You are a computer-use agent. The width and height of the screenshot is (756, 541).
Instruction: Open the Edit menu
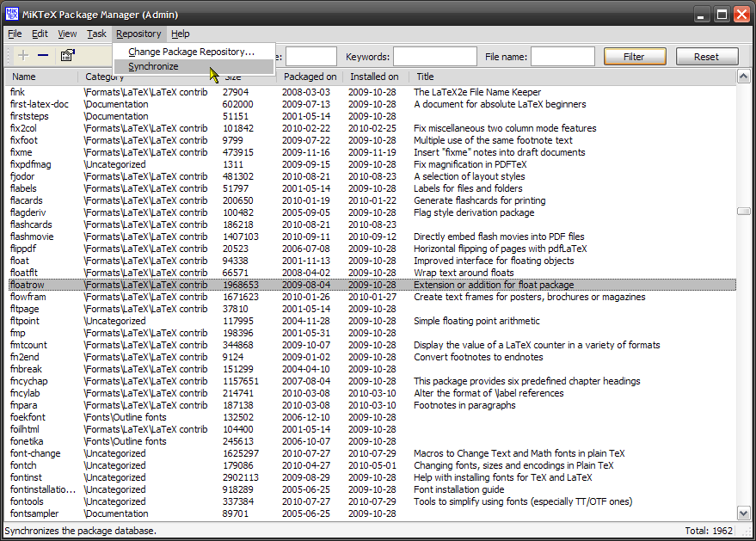(40, 34)
